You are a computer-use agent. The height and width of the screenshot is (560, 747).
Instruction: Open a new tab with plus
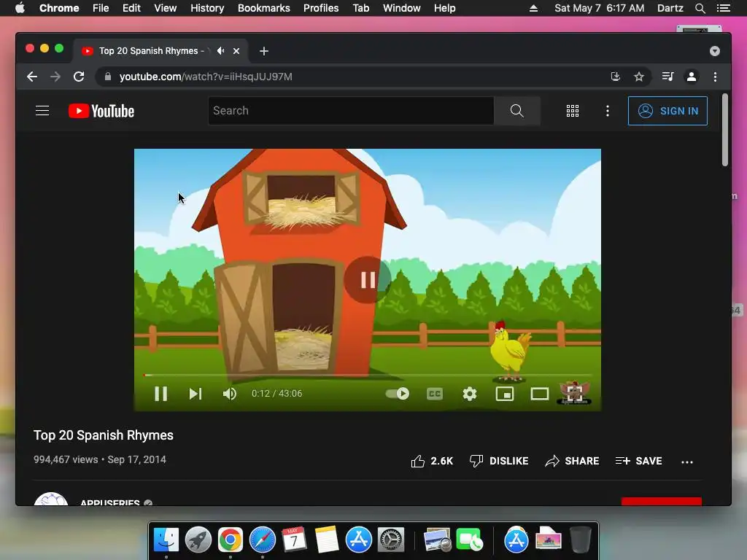point(264,51)
